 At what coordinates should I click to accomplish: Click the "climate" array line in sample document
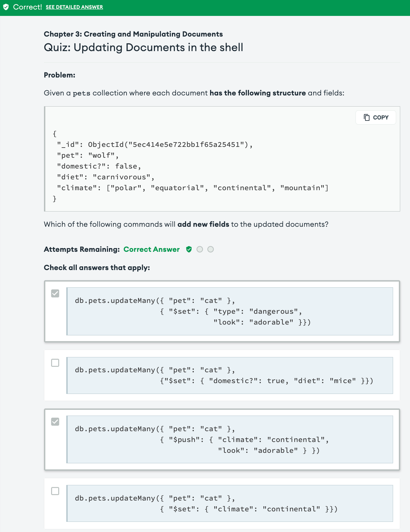pyautogui.click(x=193, y=188)
